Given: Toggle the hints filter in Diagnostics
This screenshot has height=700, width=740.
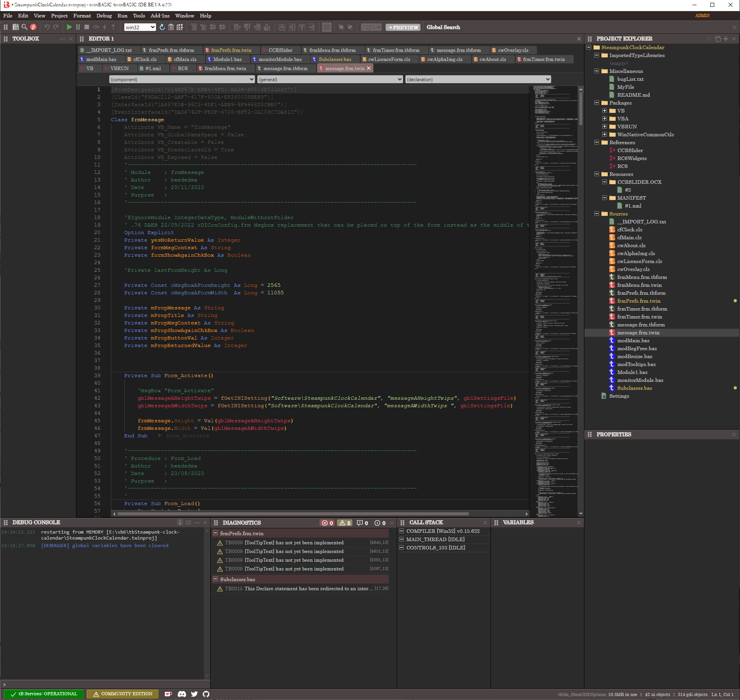Looking at the screenshot, I should click(x=362, y=523).
